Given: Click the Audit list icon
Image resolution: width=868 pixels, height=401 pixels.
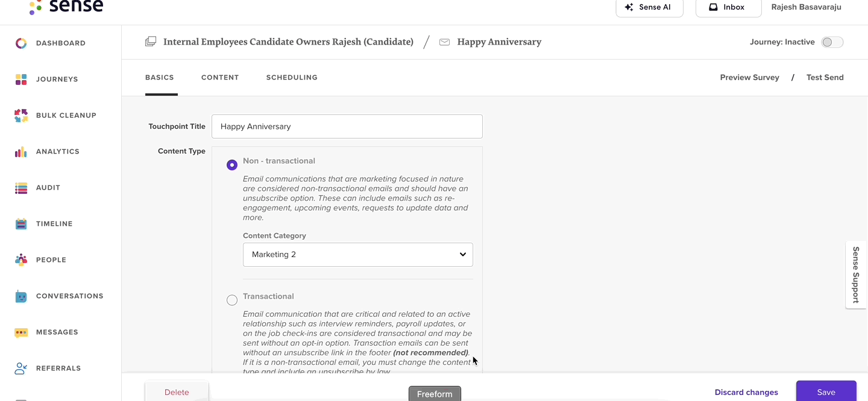Looking at the screenshot, I should (x=21, y=188).
